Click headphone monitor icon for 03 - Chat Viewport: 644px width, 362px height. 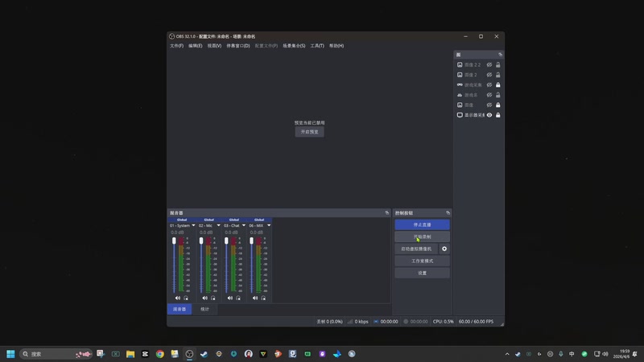click(x=238, y=298)
